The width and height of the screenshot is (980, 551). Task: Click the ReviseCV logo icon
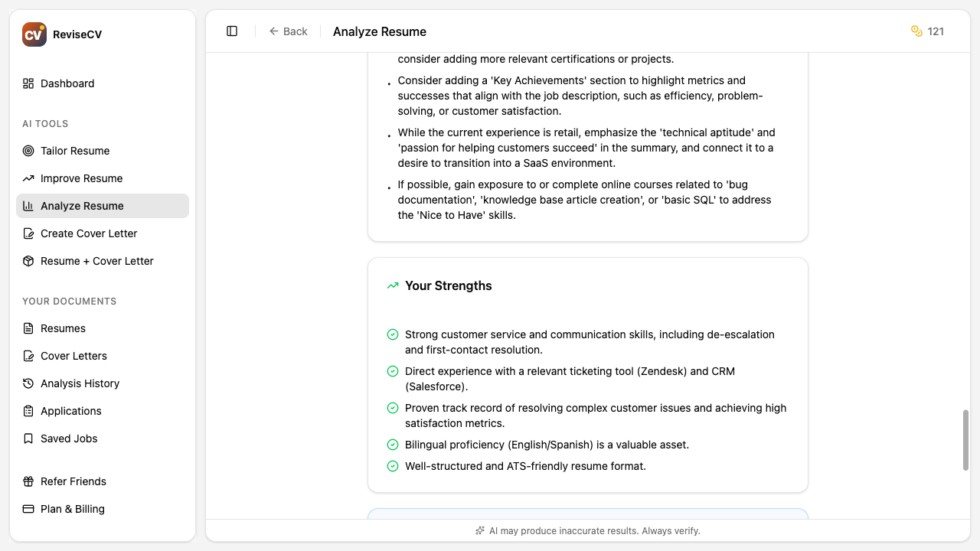click(x=34, y=34)
